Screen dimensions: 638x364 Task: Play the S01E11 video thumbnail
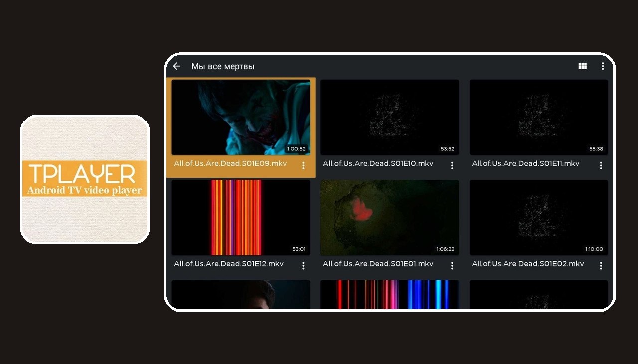539,118
